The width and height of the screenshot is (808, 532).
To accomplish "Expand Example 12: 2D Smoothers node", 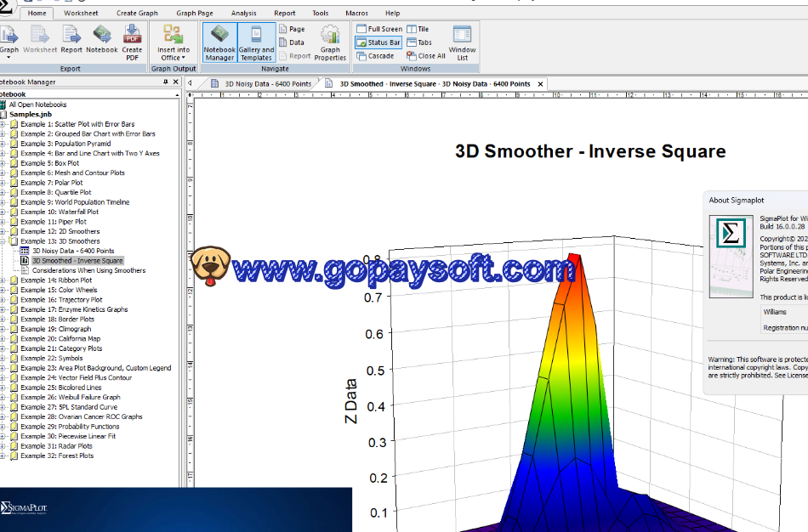I will (x=3, y=231).
